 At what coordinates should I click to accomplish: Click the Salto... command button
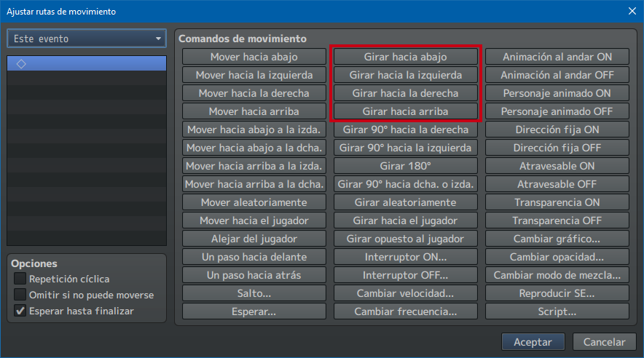[x=254, y=293]
